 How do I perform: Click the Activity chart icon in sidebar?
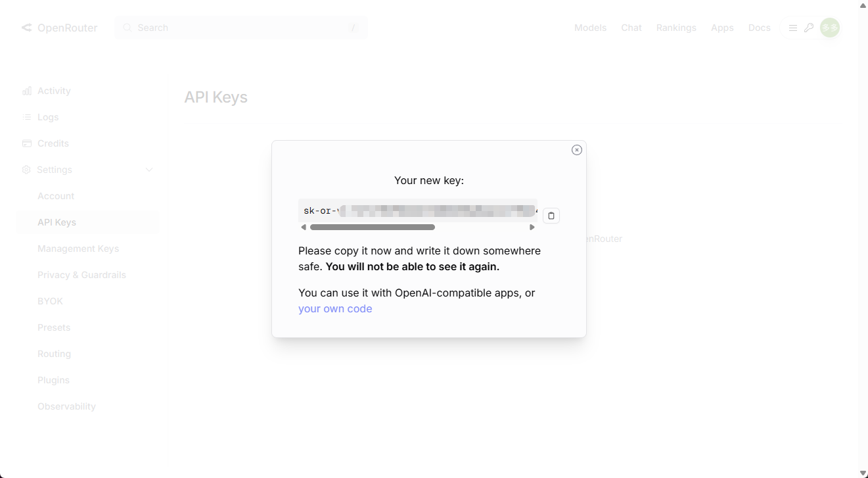pyautogui.click(x=27, y=91)
